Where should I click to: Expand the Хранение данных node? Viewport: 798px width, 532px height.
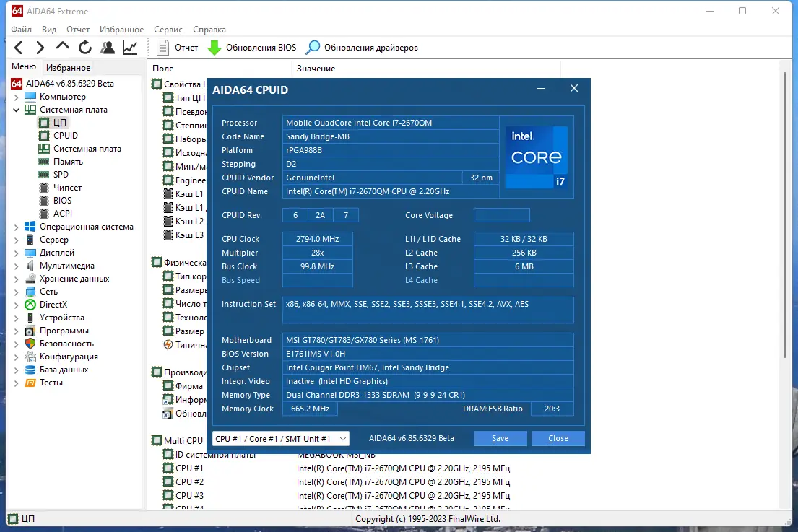(x=17, y=279)
